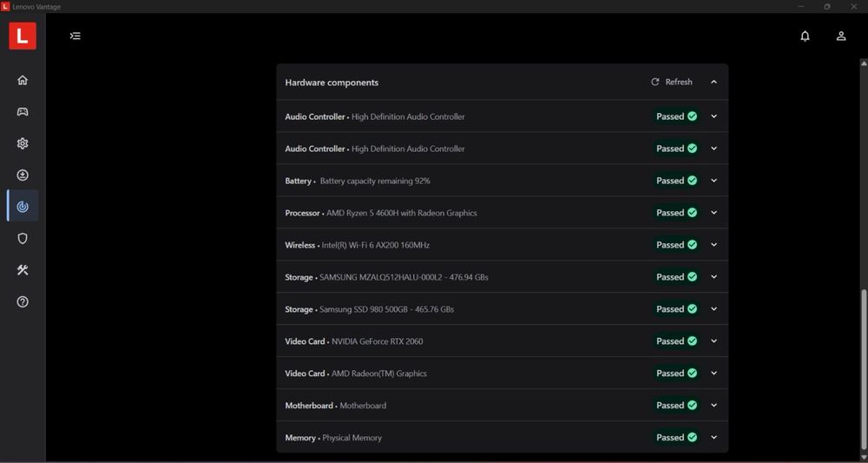
Task: Click the scrollbar up arrow
Action: point(864,63)
